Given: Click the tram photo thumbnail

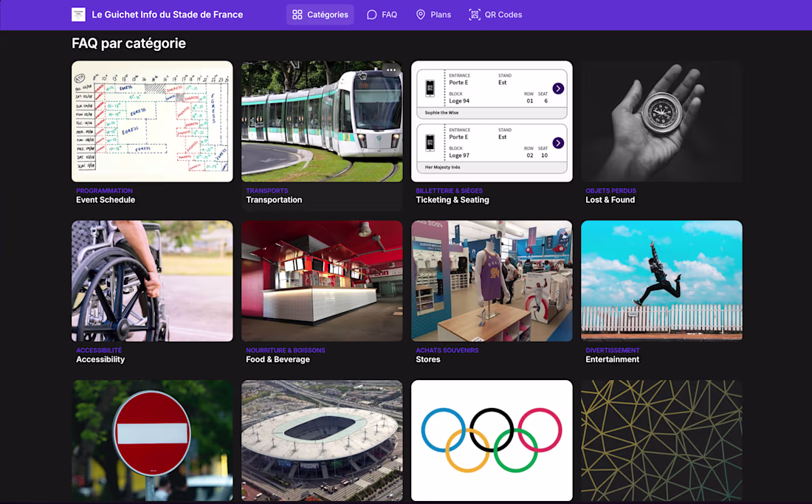Looking at the screenshot, I should tap(322, 122).
